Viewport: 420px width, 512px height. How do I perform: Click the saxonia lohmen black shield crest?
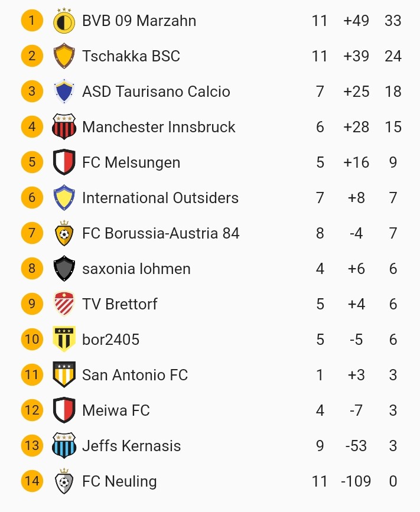(64, 269)
